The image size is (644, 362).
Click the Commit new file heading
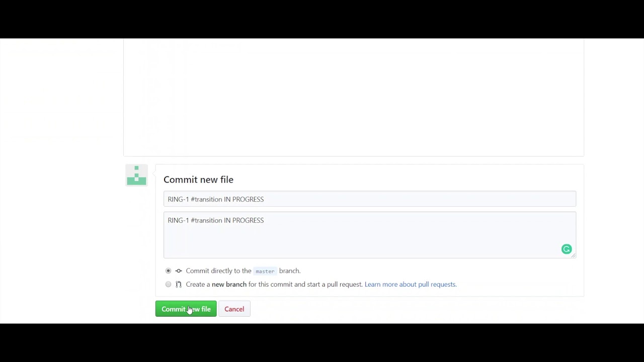tap(198, 179)
